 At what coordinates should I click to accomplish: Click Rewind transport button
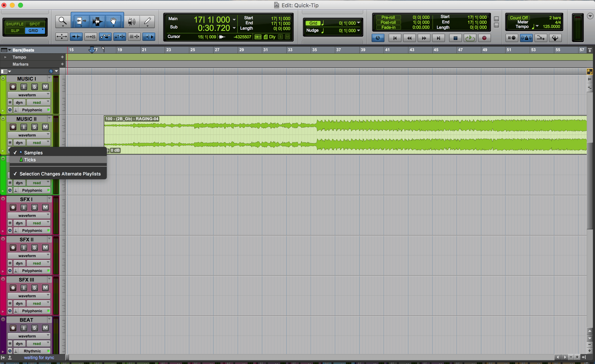coord(409,38)
